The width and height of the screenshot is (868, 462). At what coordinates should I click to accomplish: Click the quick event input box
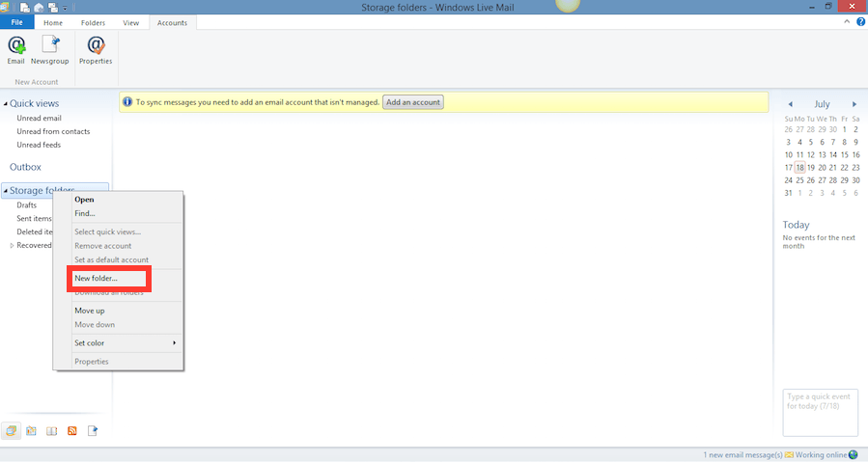821,413
